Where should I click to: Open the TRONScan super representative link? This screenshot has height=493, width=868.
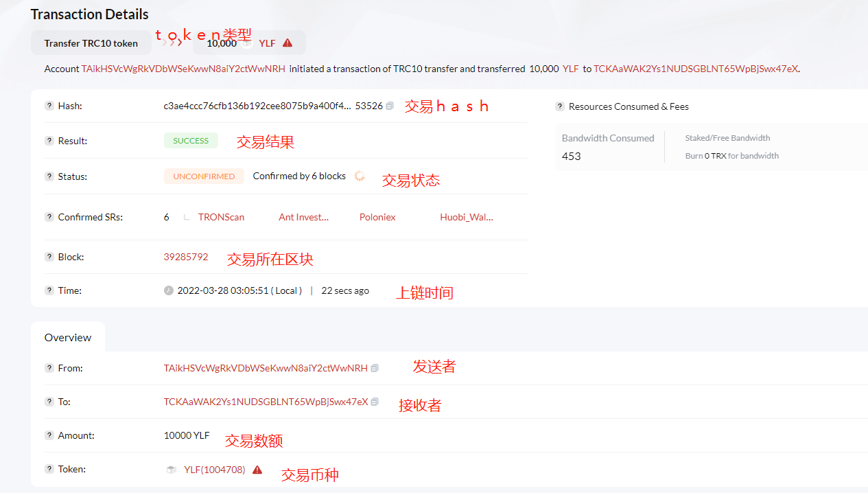pos(221,217)
